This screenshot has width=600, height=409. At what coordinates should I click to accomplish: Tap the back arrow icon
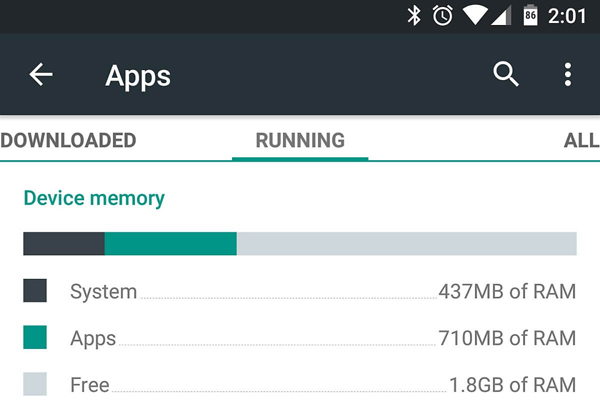coord(41,74)
